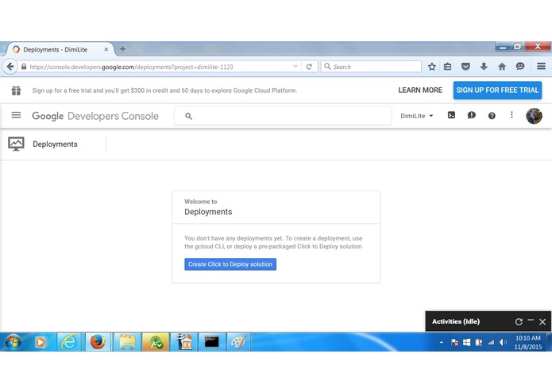552x392 pixels.
Task: Open Paint from the taskbar
Action: click(239, 342)
